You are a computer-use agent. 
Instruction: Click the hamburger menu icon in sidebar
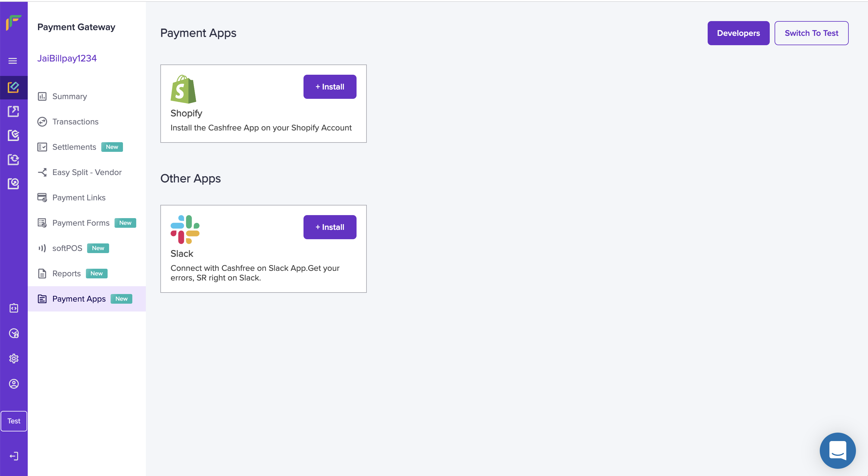click(x=13, y=61)
